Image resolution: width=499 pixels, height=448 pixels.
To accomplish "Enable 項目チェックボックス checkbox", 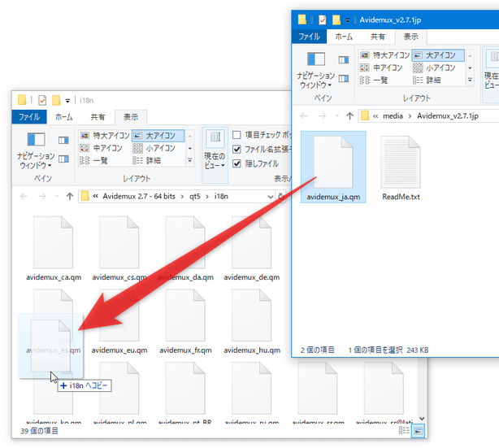I will coord(236,135).
